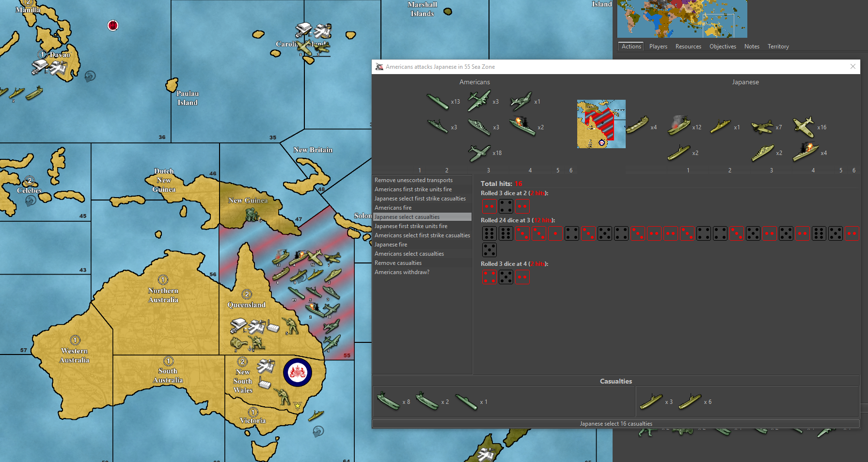Click the Paulau Island label
Screen dimensions: 868x462
pos(188,98)
